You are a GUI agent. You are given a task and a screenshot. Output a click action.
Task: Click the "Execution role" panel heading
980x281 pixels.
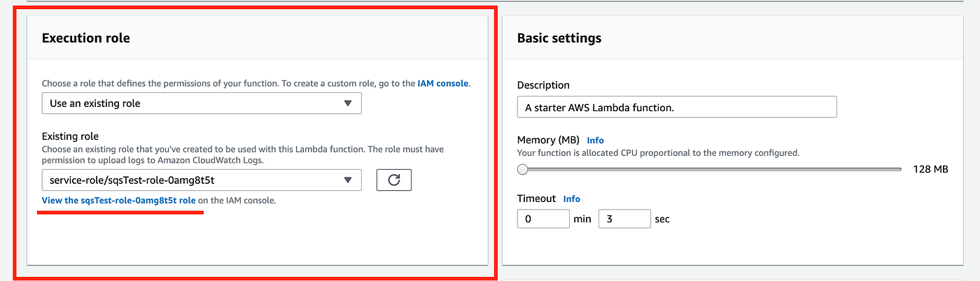[x=86, y=38]
